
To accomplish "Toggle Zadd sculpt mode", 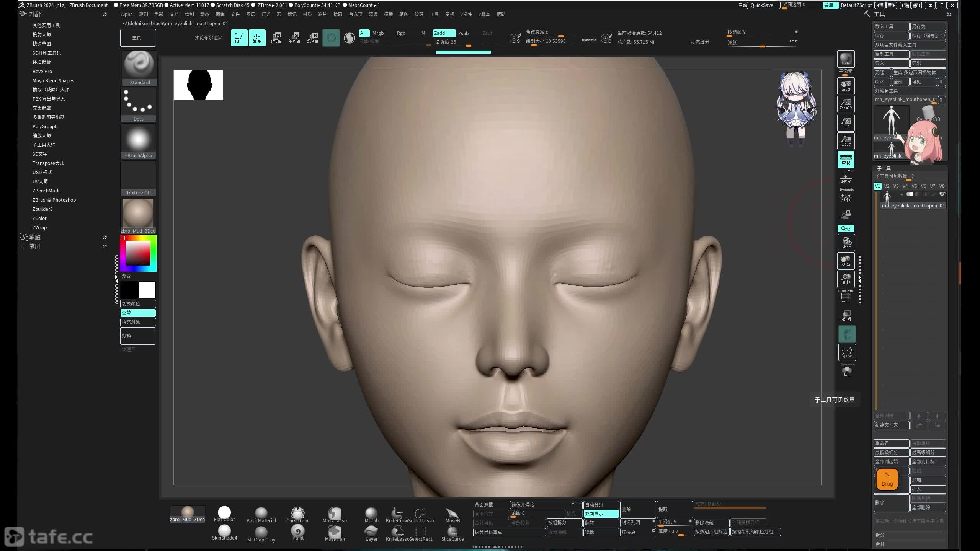I will [444, 33].
